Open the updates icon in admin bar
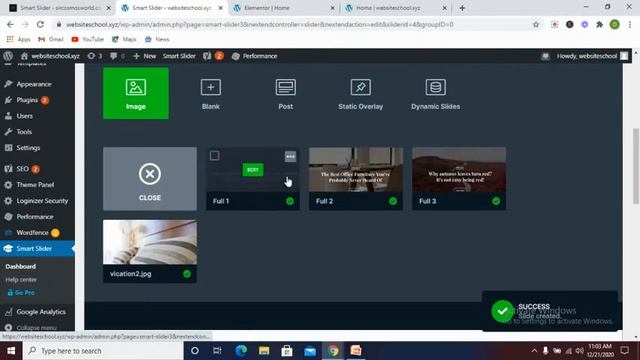This screenshot has width=640, height=360. pyautogui.click(x=95, y=56)
